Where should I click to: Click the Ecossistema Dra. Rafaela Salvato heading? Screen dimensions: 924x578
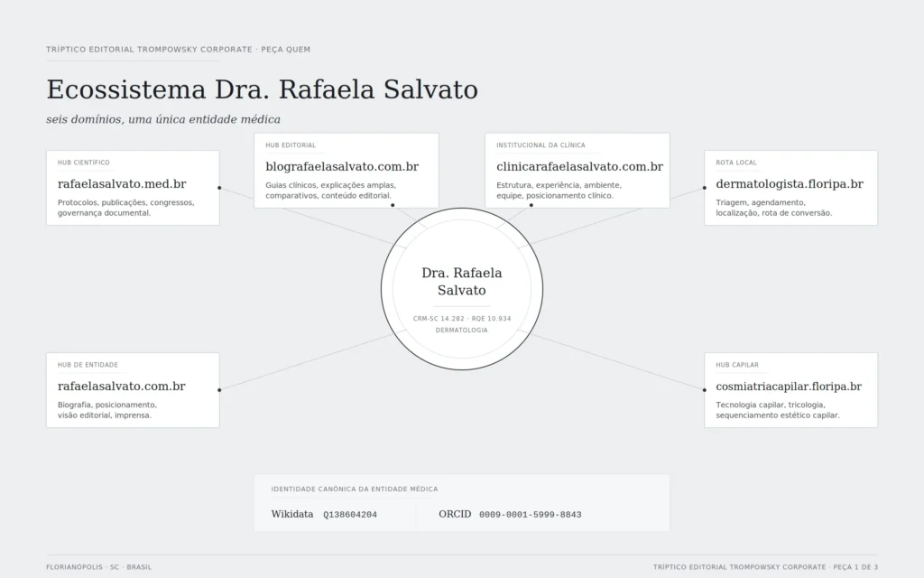click(x=262, y=90)
